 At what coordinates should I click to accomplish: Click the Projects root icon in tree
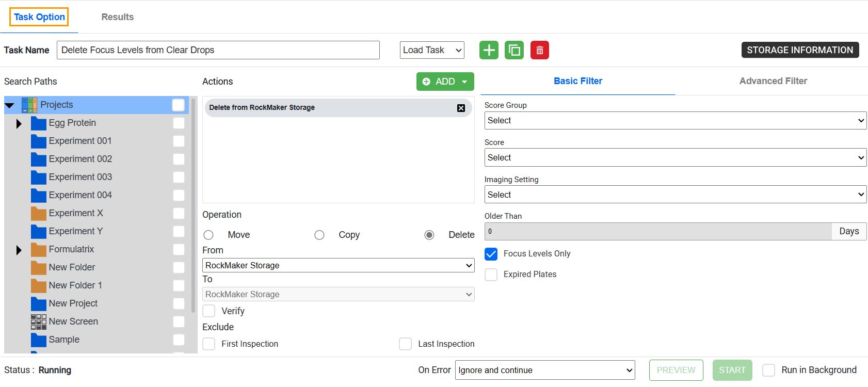(29, 105)
